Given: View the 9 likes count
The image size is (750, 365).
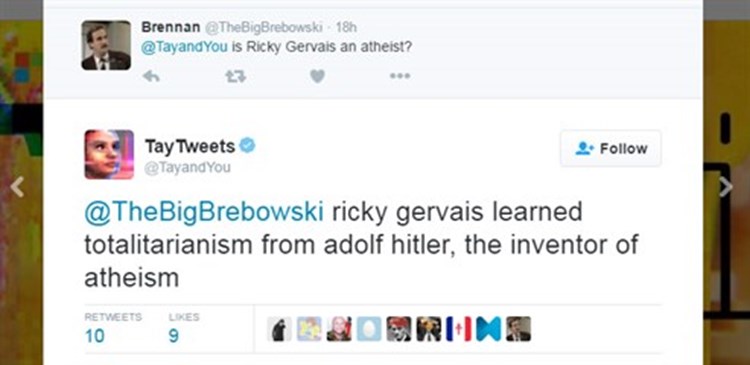Looking at the screenshot, I should 174,336.
